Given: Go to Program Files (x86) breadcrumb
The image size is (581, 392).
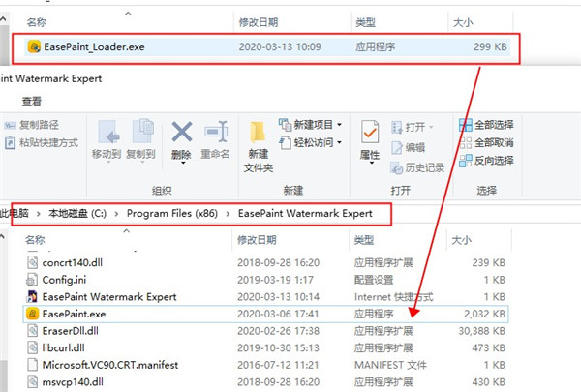Looking at the screenshot, I should click(x=172, y=213).
